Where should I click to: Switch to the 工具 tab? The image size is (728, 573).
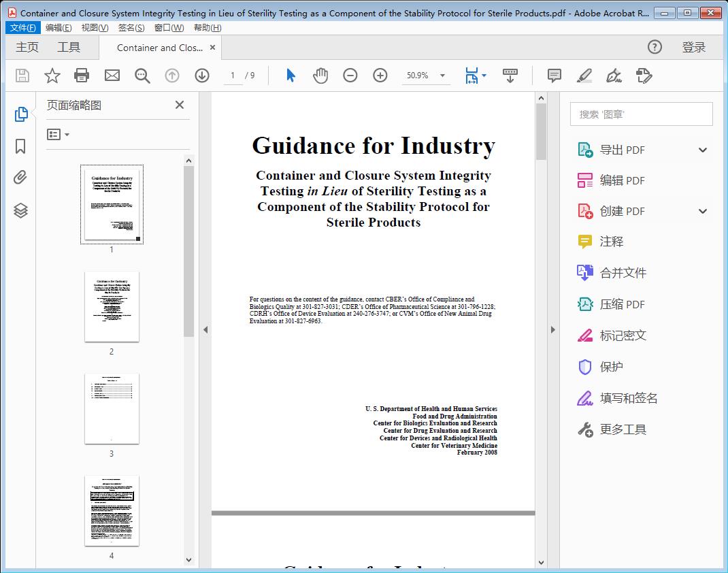(x=69, y=48)
